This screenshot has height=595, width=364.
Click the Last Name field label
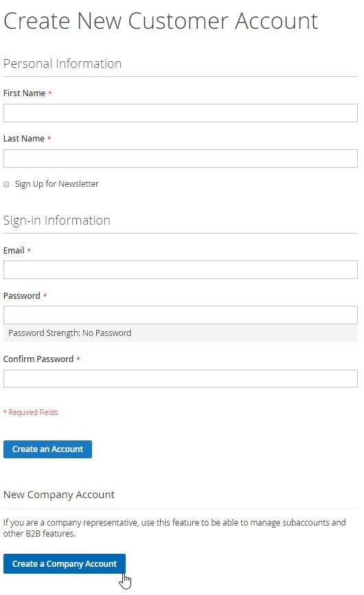24,139
